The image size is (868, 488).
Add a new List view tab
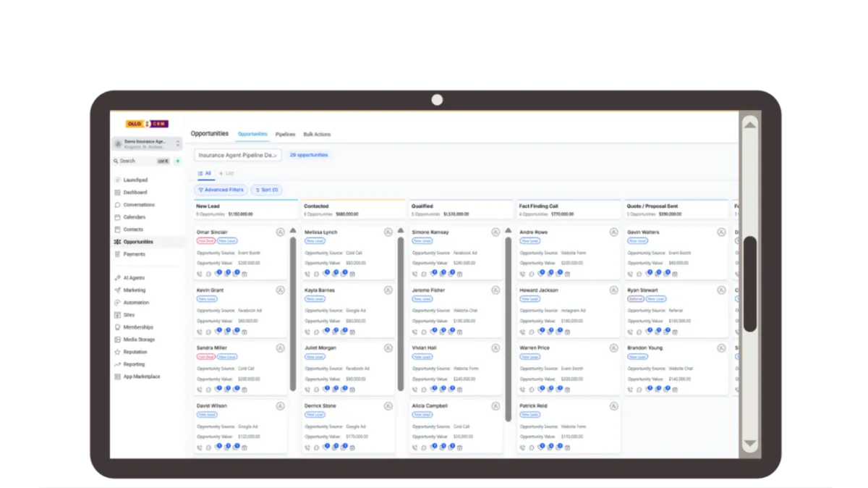(226, 174)
